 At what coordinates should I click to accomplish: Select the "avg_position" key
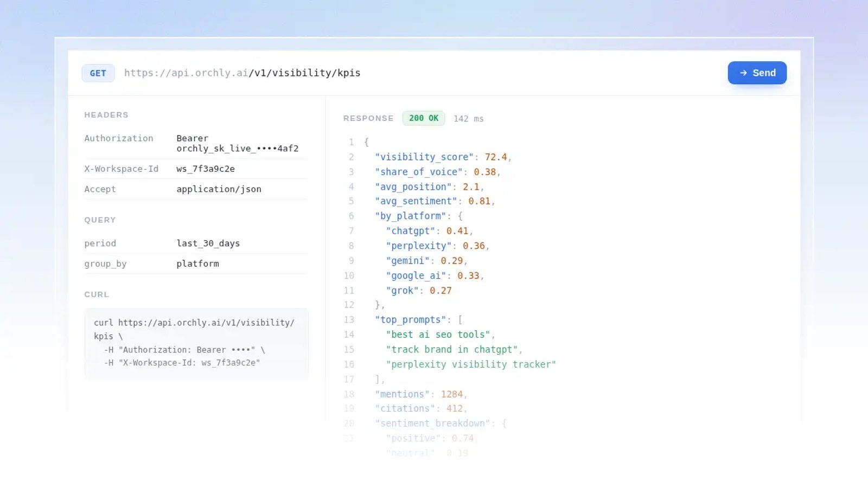point(413,187)
